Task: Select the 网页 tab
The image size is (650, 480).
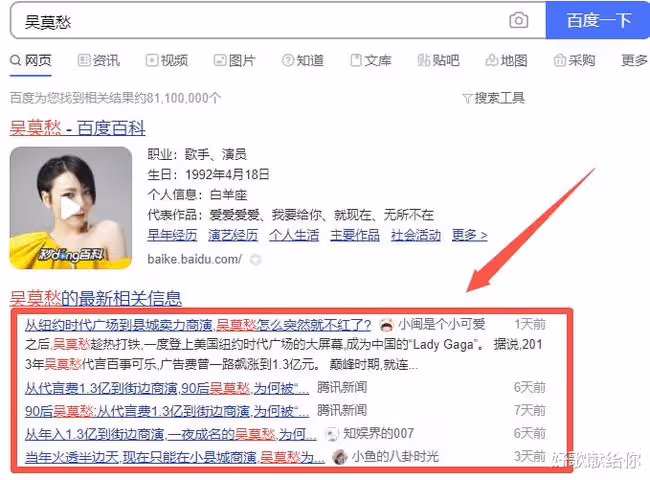Action: point(31,61)
